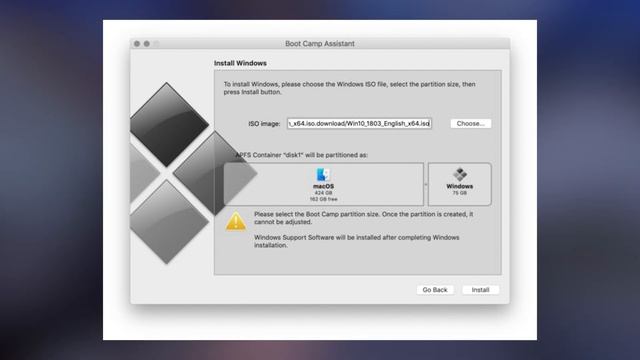
Task: Minimize the Boot Camp Assistant window
Action: click(x=147, y=44)
